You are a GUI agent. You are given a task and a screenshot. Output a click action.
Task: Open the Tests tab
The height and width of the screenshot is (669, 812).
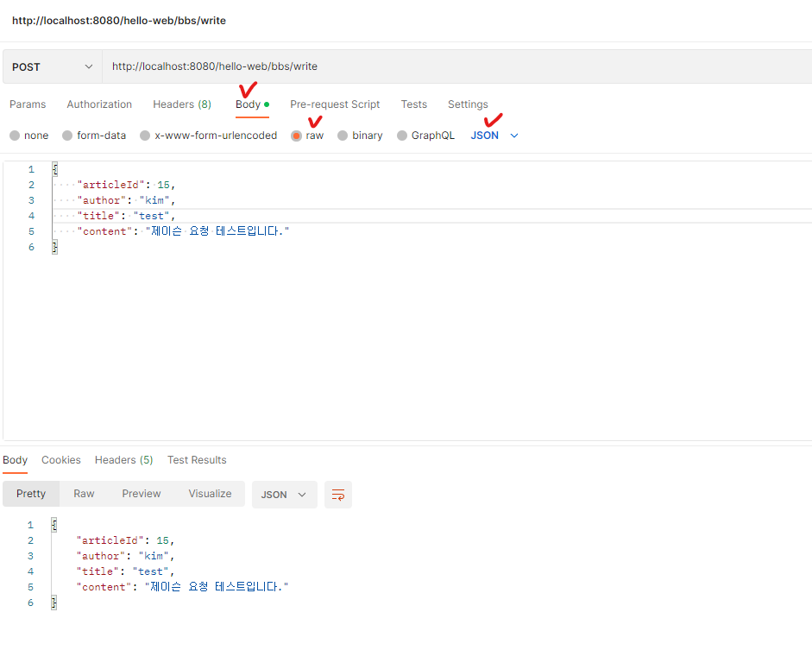(x=413, y=104)
